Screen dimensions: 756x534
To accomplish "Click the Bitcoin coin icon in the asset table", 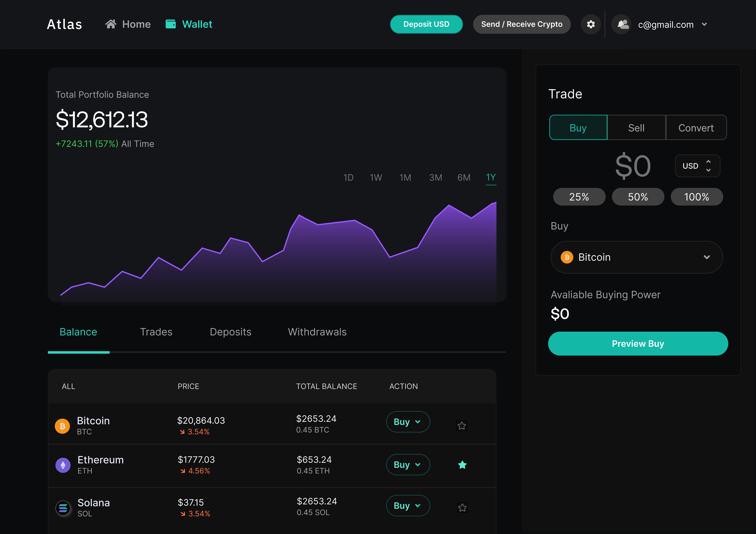I will click(x=62, y=426).
